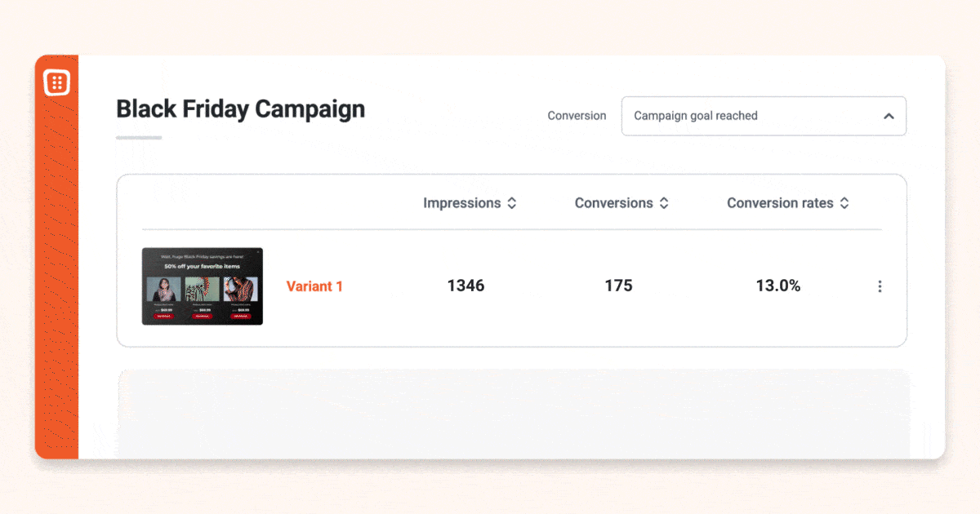Viewport: 980px width, 514px height.
Task: Toggle sort arrows beside Conversion rates
Action: pyautogui.click(x=844, y=203)
